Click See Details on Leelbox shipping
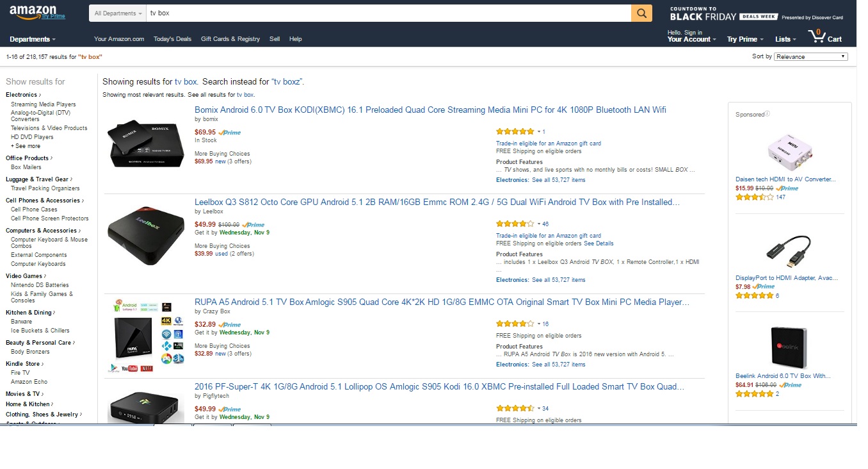This screenshot has width=868, height=469. point(599,243)
